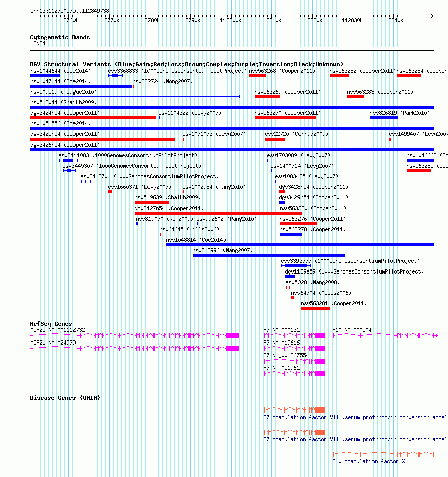This screenshot has width=448, height=477.
Task: Click the F7|NM_000131 gene label
Action: (281, 330)
